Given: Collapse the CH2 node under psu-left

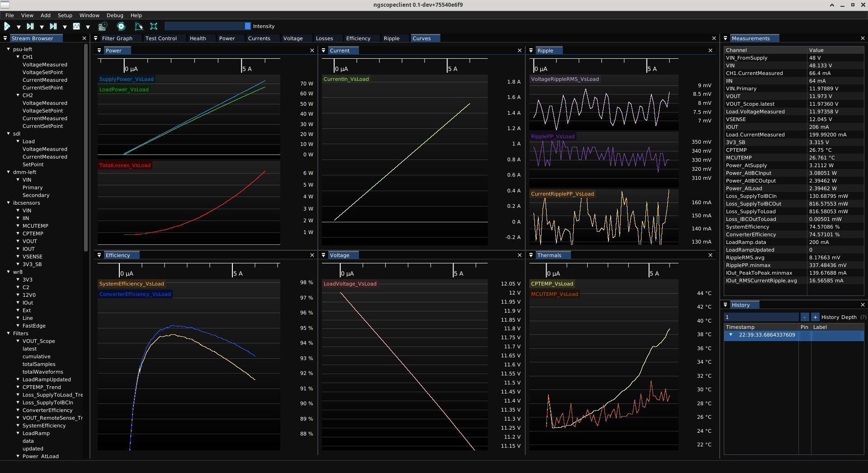Looking at the screenshot, I should tap(18, 95).
